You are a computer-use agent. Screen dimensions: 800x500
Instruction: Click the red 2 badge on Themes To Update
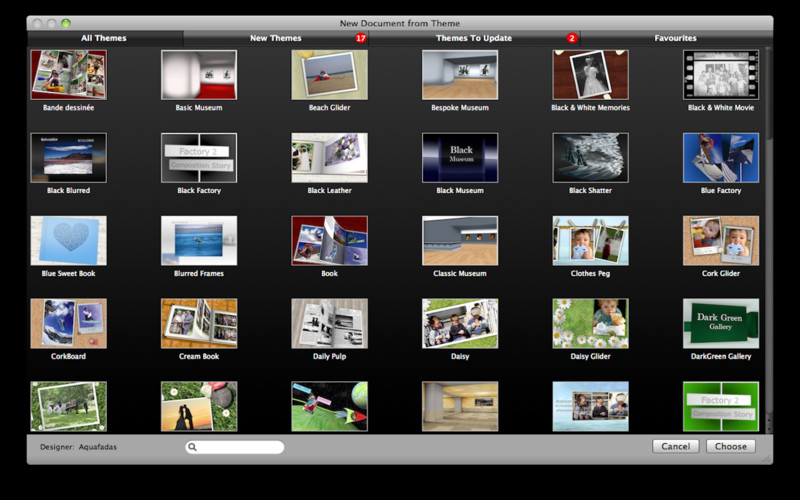point(571,38)
